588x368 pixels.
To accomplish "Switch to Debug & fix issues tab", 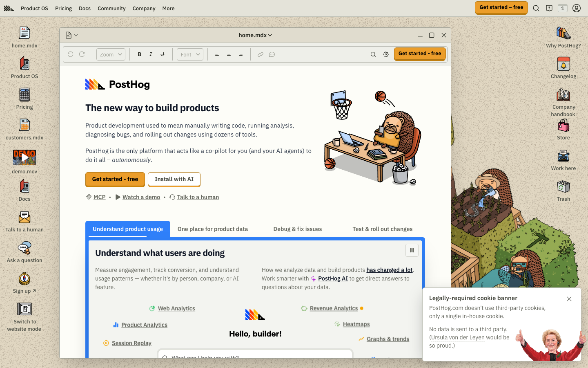I will tap(297, 229).
